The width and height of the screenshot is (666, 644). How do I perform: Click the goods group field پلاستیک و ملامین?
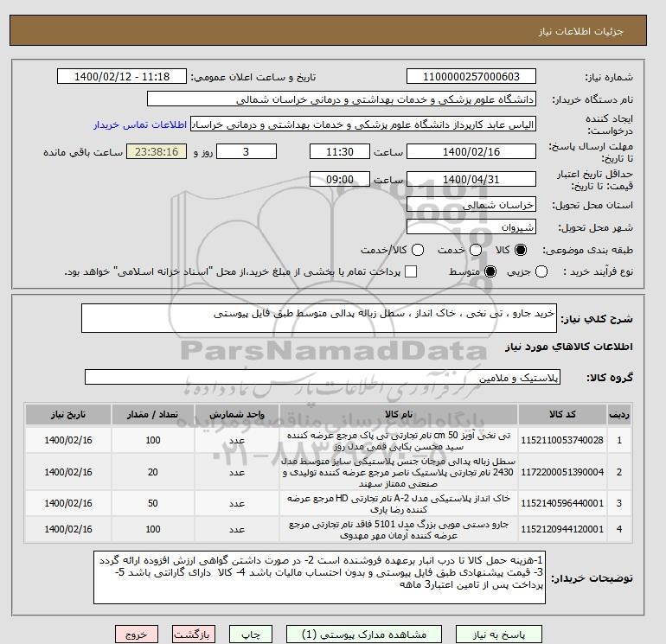(323, 377)
